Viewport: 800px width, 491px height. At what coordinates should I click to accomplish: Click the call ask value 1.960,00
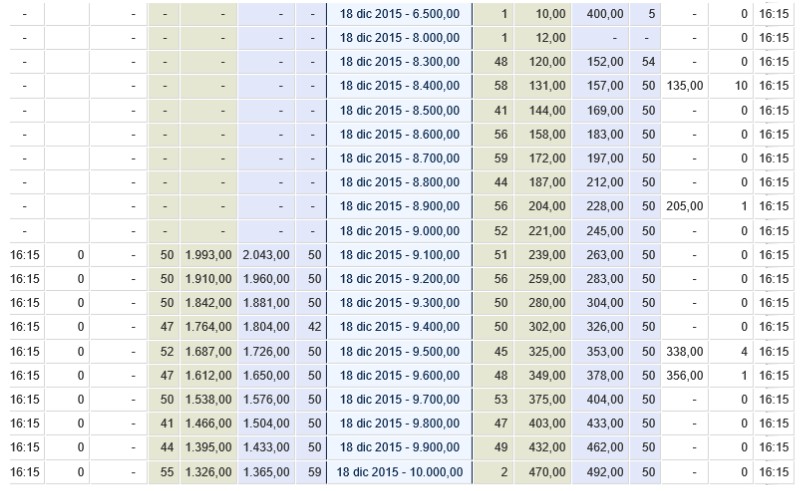click(266, 279)
